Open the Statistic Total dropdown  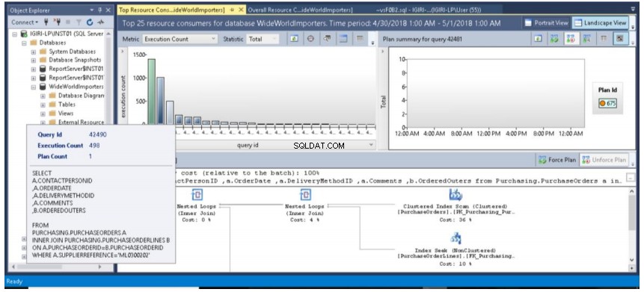(263, 39)
